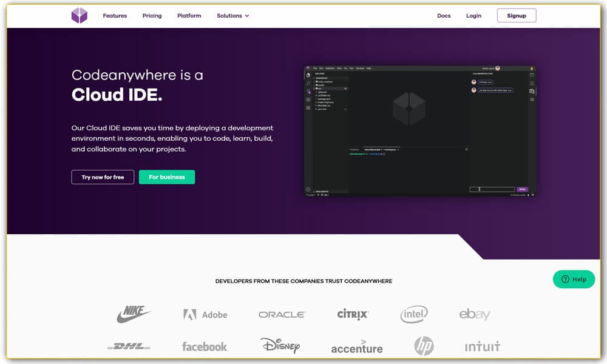
Task: Click the Try now for free button
Action: click(x=103, y=177)
